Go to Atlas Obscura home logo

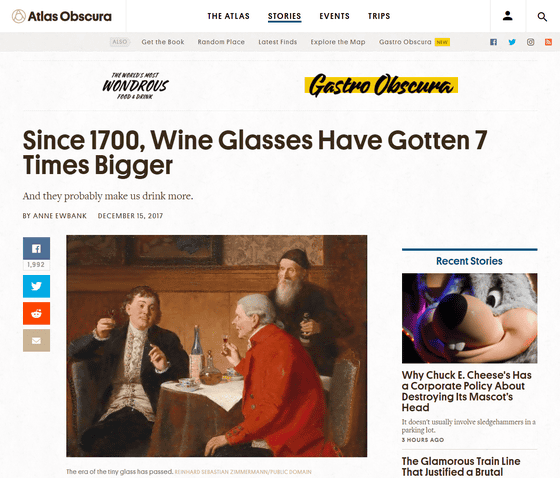click(62, 16)
